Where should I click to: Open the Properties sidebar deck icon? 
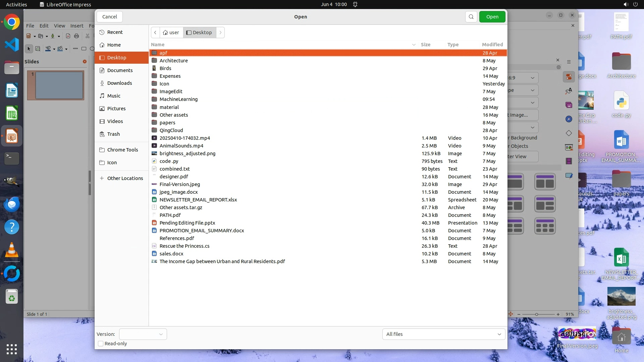point(569,77)
